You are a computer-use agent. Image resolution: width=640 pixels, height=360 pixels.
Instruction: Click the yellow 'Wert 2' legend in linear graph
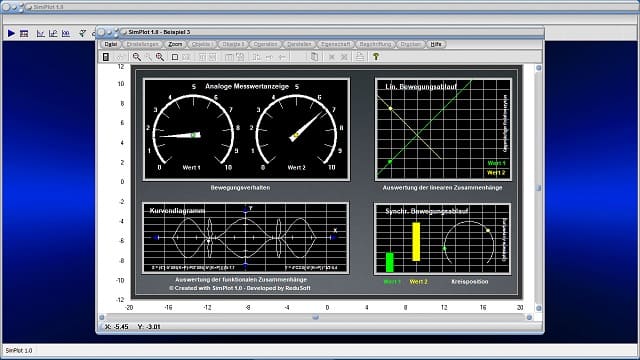pos(496,173)
